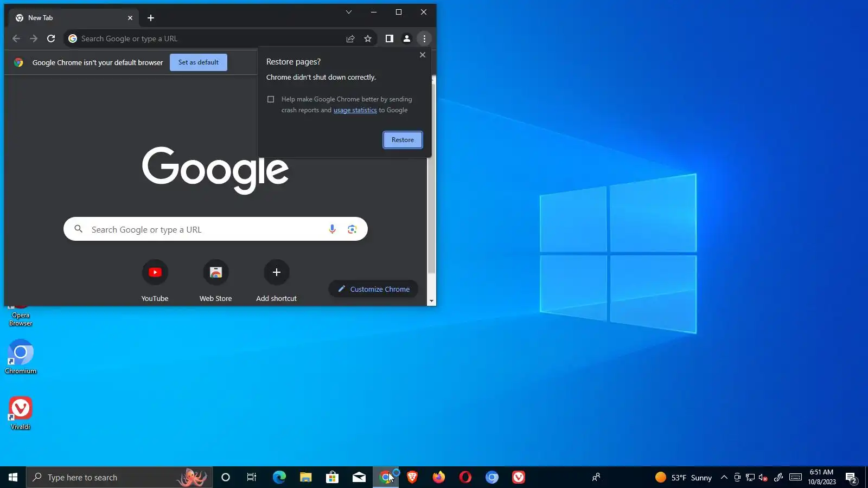Open the Chrome three-dot menu

tap(424, 38)
